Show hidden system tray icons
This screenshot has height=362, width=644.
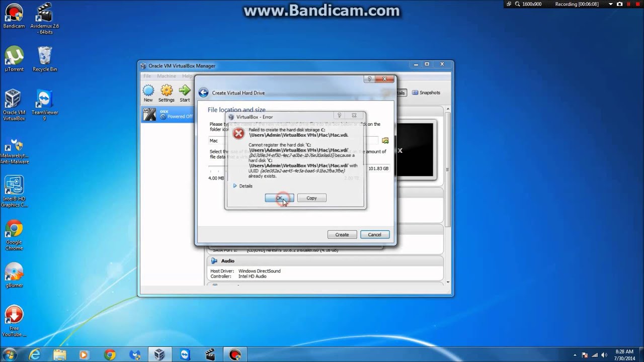[575, 354]
